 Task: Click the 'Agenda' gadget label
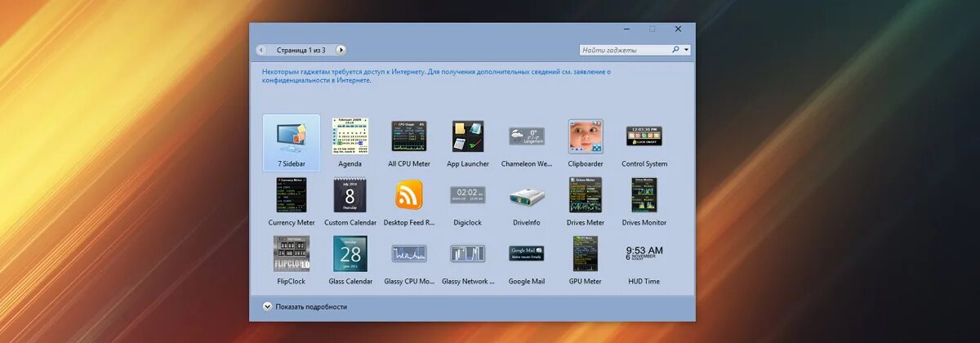(350, 163)
